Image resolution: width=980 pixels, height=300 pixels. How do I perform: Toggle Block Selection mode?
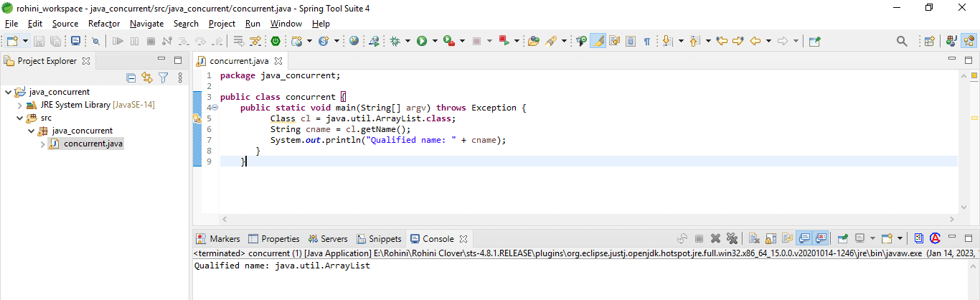point(631,41)
